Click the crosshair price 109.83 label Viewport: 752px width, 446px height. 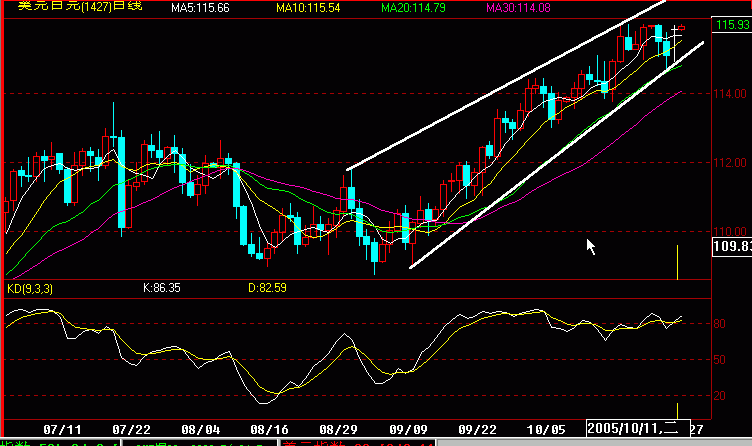coord(732,247)
